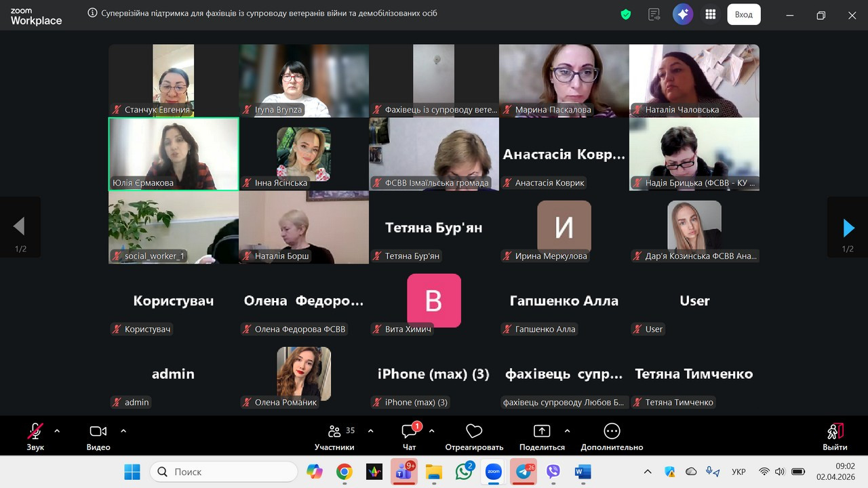Viewport: 868px width, 488px height.
Task: Expand video options arrow next to Видео
Action: [123, 430]
